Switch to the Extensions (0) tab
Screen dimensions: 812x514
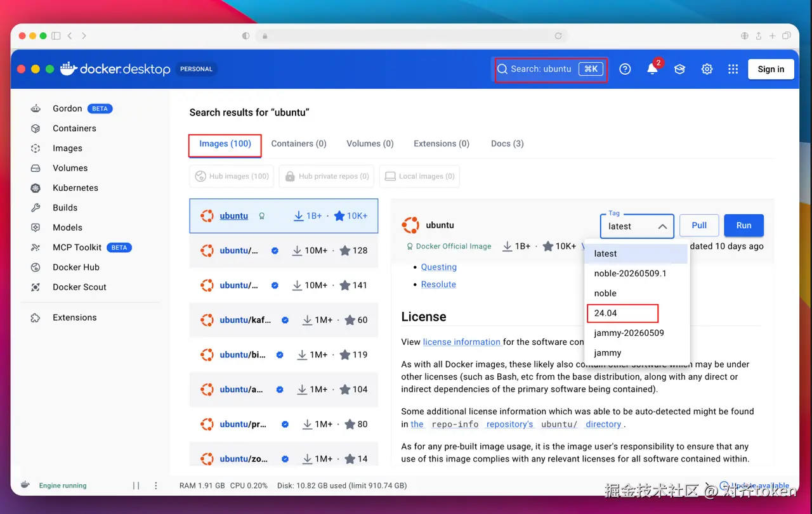(442, 144)
